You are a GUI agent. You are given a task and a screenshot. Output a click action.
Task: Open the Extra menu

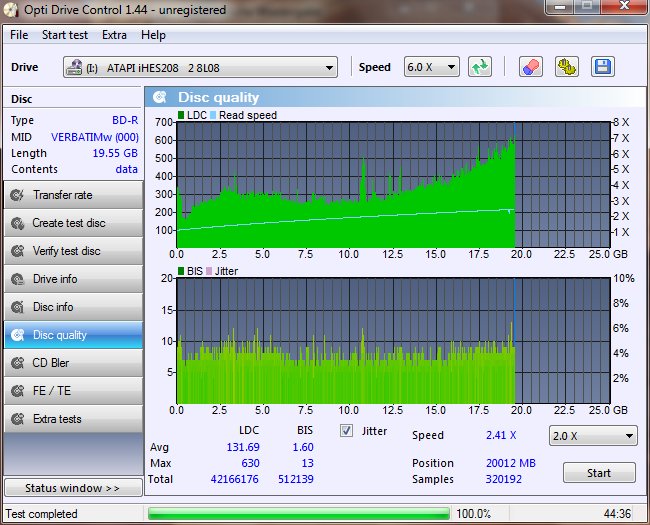coord(114,35)
